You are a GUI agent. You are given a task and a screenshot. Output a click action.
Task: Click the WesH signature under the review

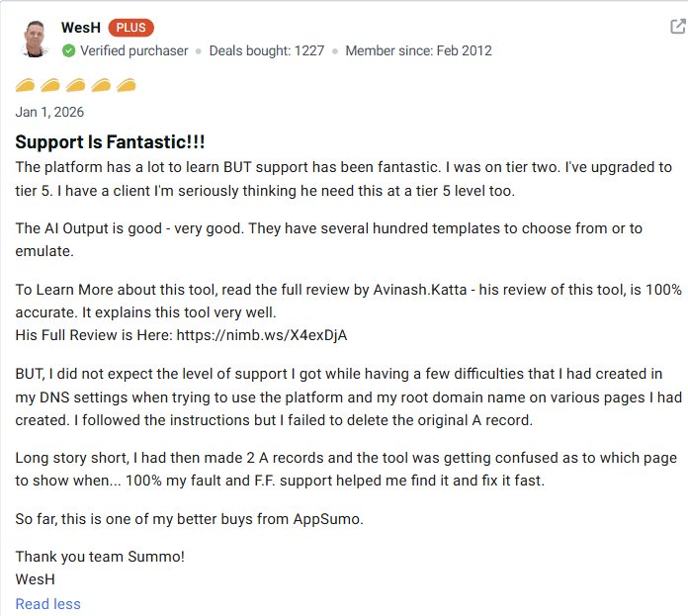pyautogui.click(x=36, y=578)
